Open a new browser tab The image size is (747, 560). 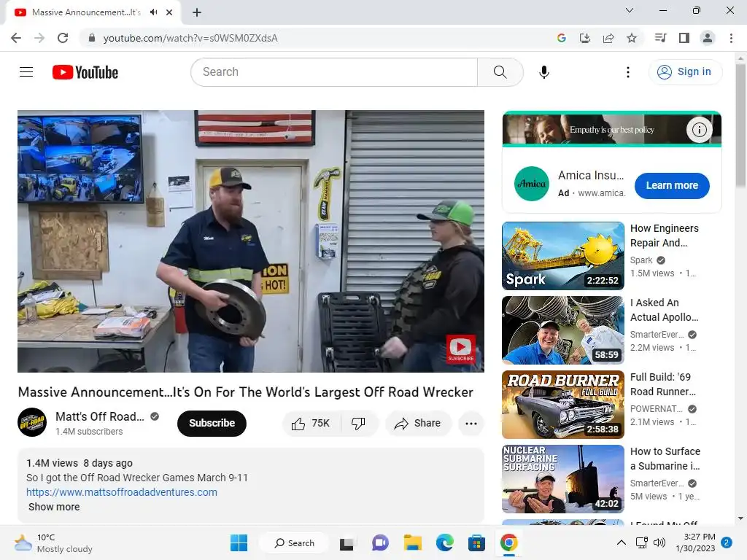coord(197,12)
